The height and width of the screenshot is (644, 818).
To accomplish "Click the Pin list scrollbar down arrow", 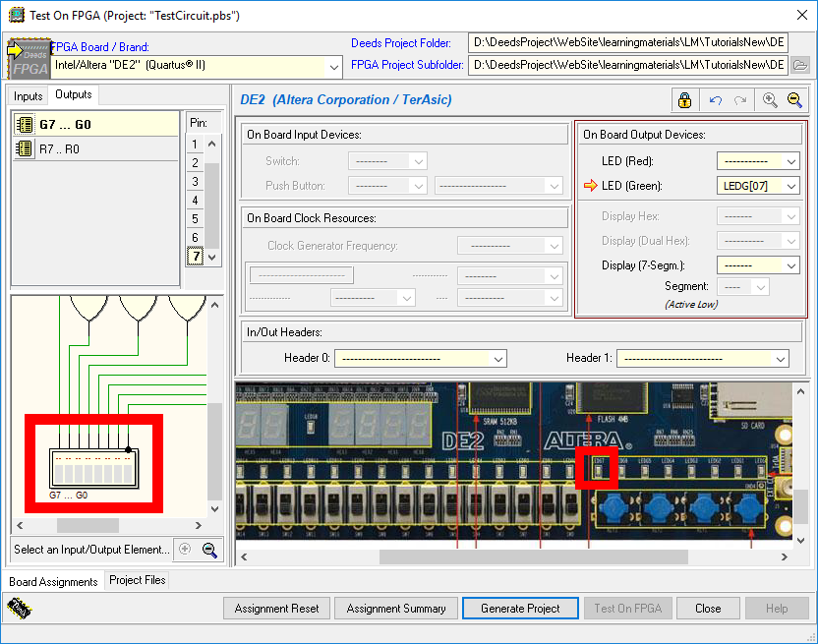I will tap(211, 258).
